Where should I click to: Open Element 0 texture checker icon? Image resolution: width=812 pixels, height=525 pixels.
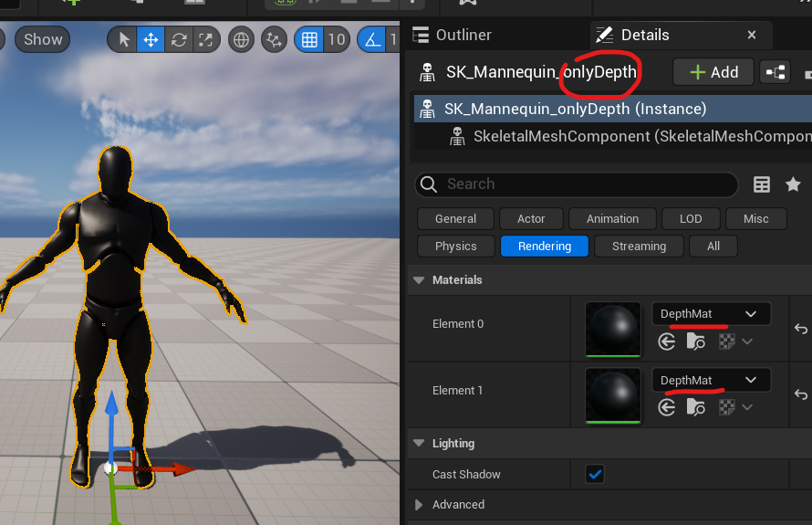click(726, 341)
